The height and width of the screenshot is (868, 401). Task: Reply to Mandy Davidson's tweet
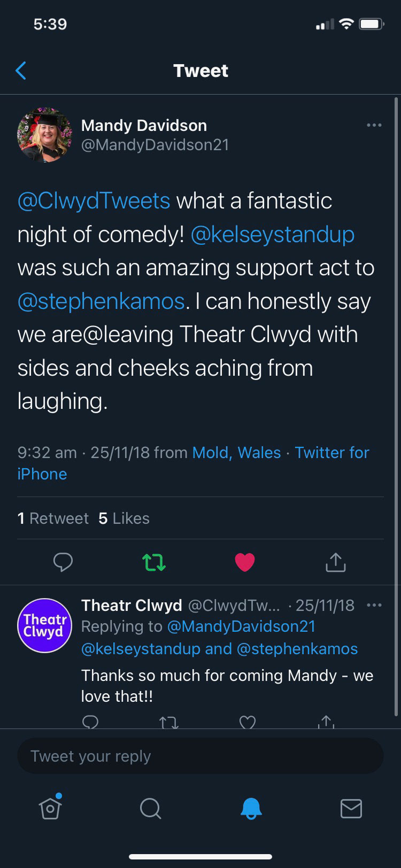click(63, 562)
